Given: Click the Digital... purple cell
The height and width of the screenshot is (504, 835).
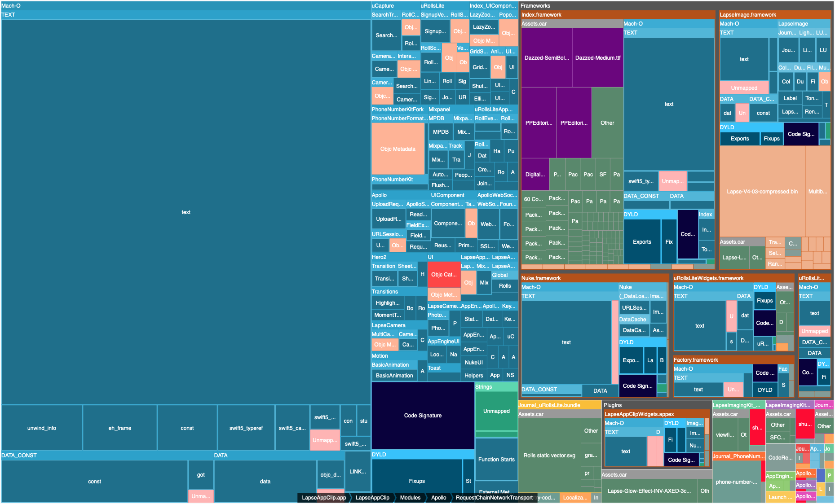Looking at the screenshot, I should [x=535, y=174].
